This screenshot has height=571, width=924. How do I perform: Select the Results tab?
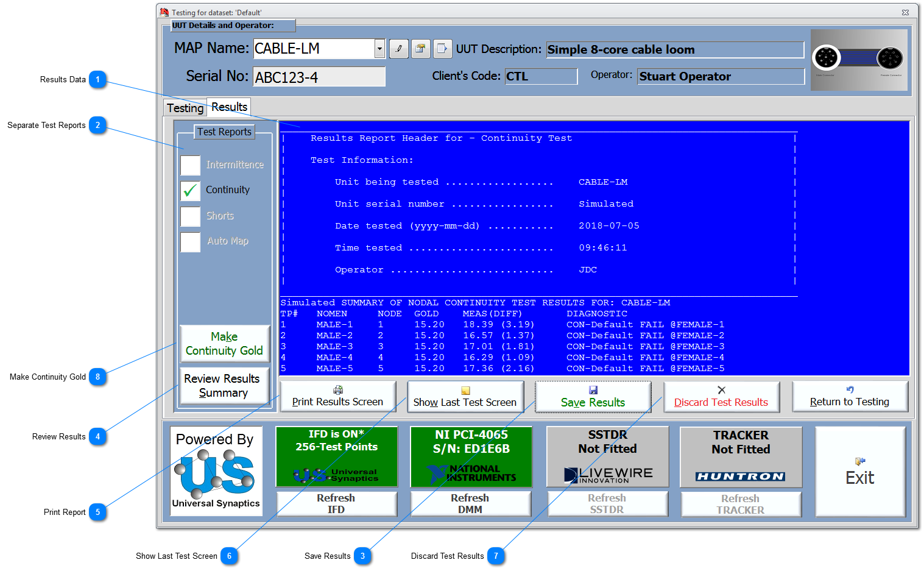pyautogui.click(x=229, y=107)
